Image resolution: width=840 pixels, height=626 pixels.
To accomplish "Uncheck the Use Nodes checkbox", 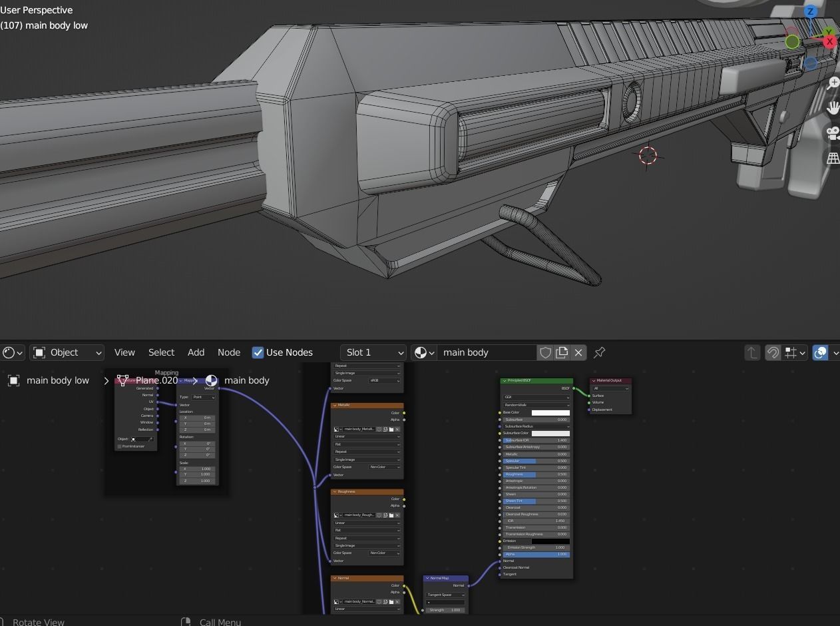I will [258, 352].
